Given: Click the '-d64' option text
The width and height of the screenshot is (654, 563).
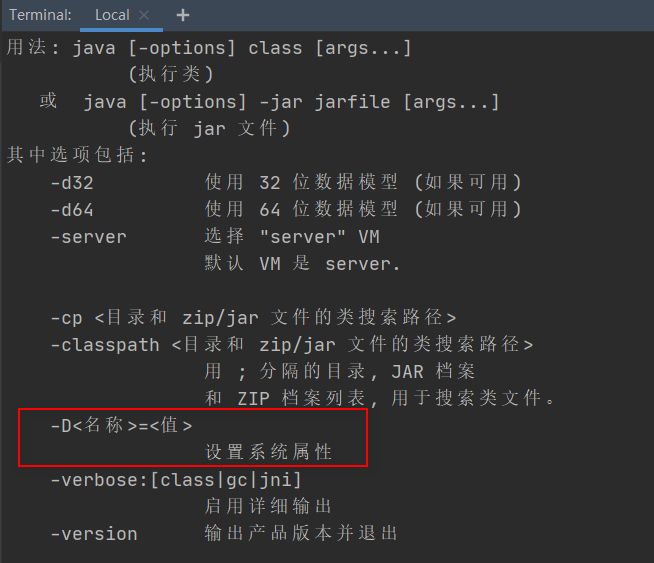Looking at the screenshot, I should 72,209.
